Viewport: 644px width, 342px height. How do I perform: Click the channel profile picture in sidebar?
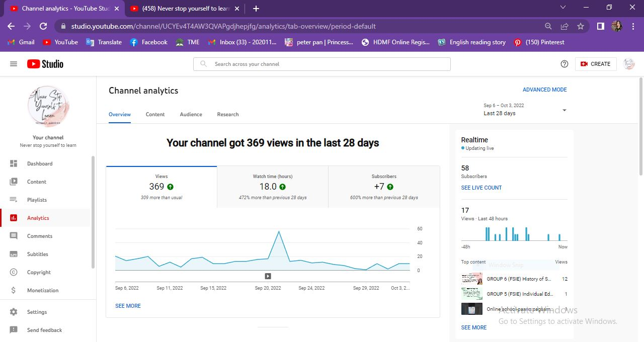(x=48, y=106)
